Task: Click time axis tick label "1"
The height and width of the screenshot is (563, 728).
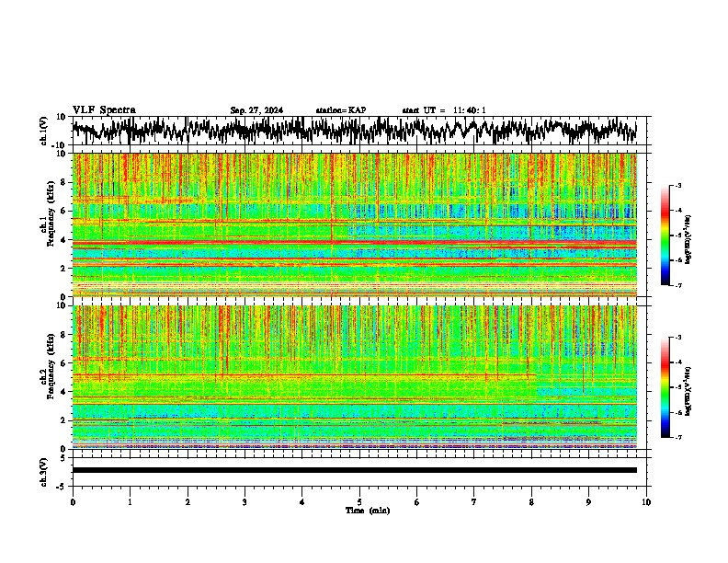Action: (x=130, y=502)
